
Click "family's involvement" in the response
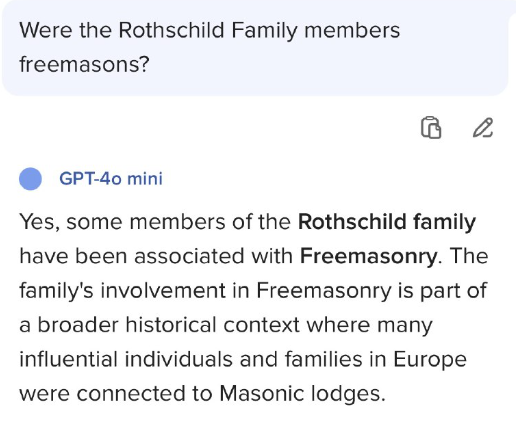[122, 291]
